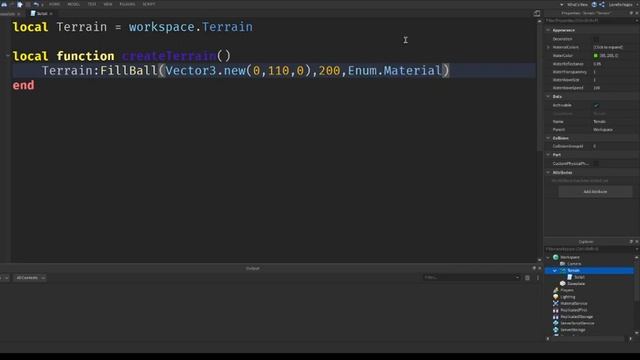Switch to the Script editor tab

coord(42,13)
